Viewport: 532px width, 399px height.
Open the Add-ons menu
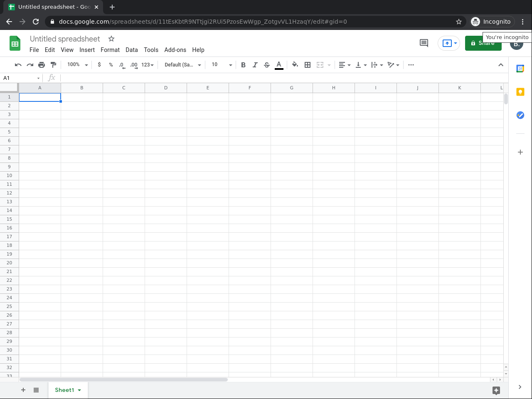click(175, 50)
